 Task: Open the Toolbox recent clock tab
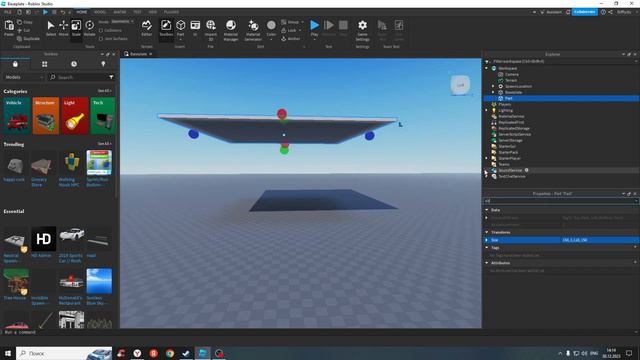pos(74,64)
